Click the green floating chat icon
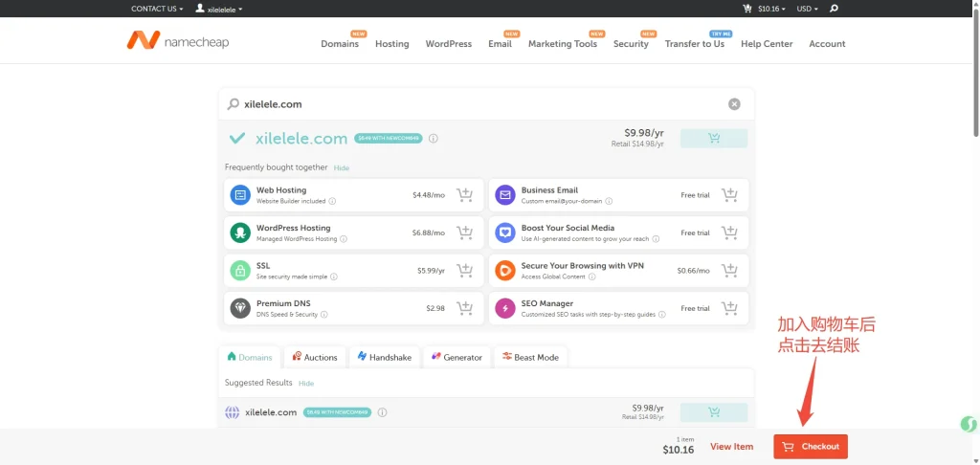 (969, 425)
